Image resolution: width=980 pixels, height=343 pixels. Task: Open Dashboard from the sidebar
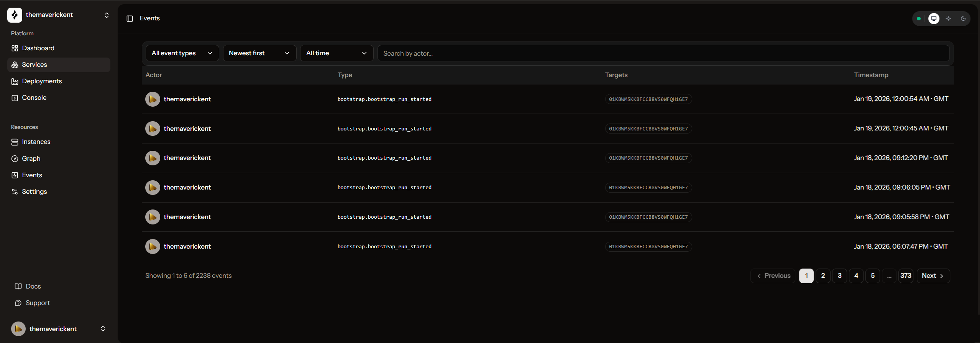point(38,48)
